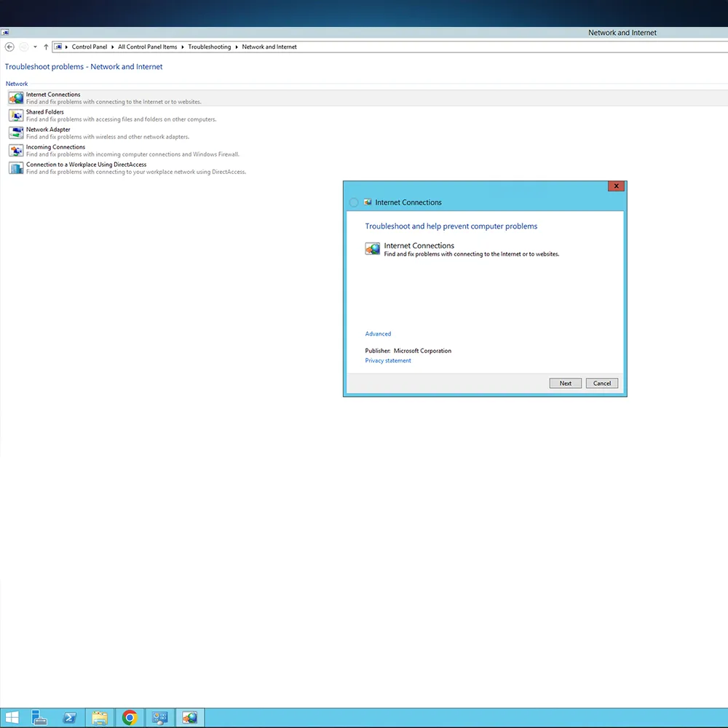Open File Explorer from the taskbar
Viewport: 728px width, 728px height.
pos(100,718)
